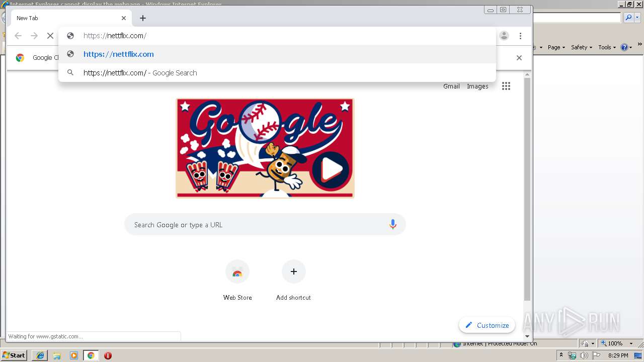Open the Google apps grid
The height and width of the screenshot is (362, 644).
[x=506, y=86]
